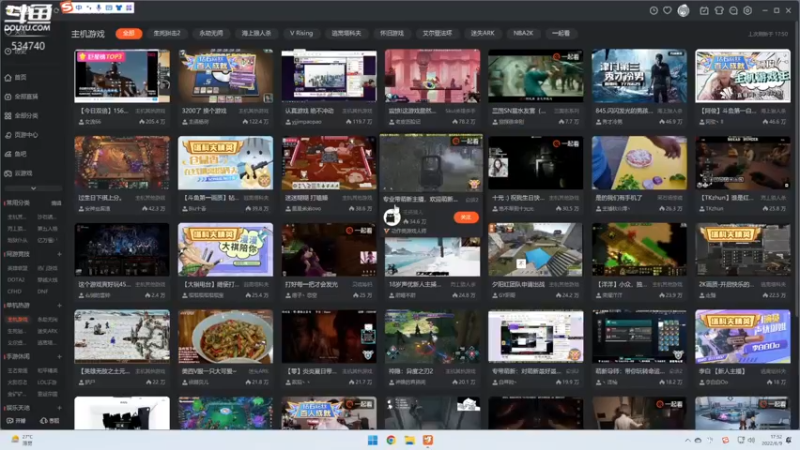
Task: Click the download icon at sidebar bottom
Action: pos(49,421)
